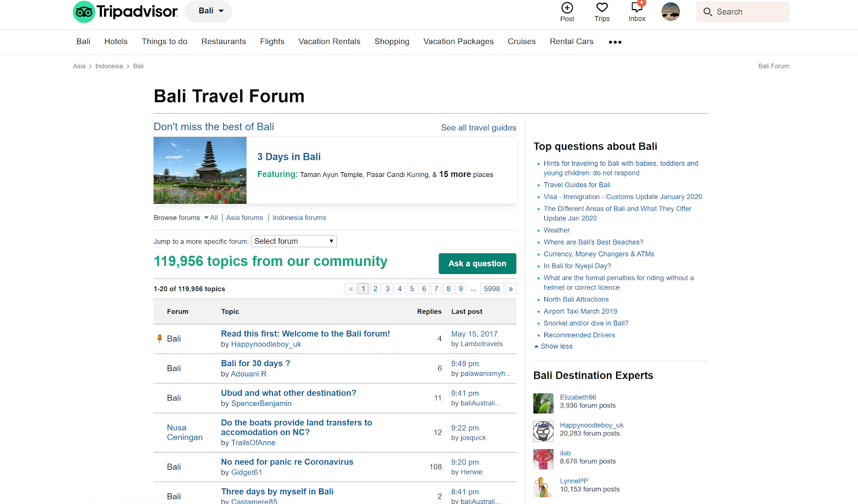Open boats land transfers NC topic
Screen dimensions: 858x504
tap(297, 427)
